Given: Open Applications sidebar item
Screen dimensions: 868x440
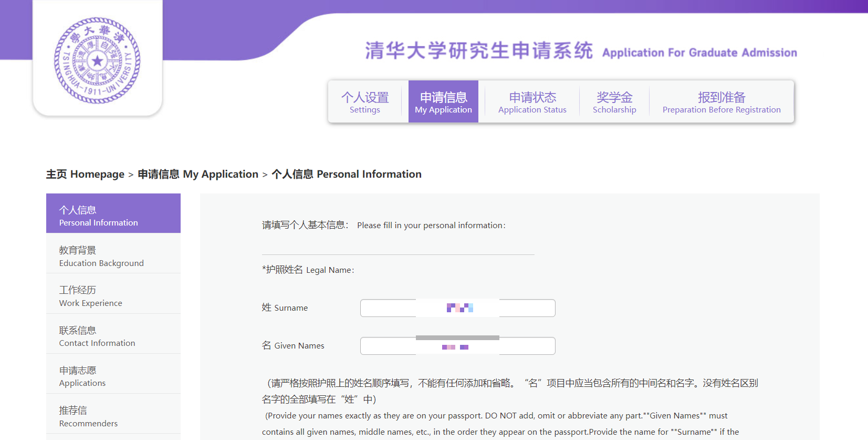Looking at the screenshot, I should pos(113,374).
